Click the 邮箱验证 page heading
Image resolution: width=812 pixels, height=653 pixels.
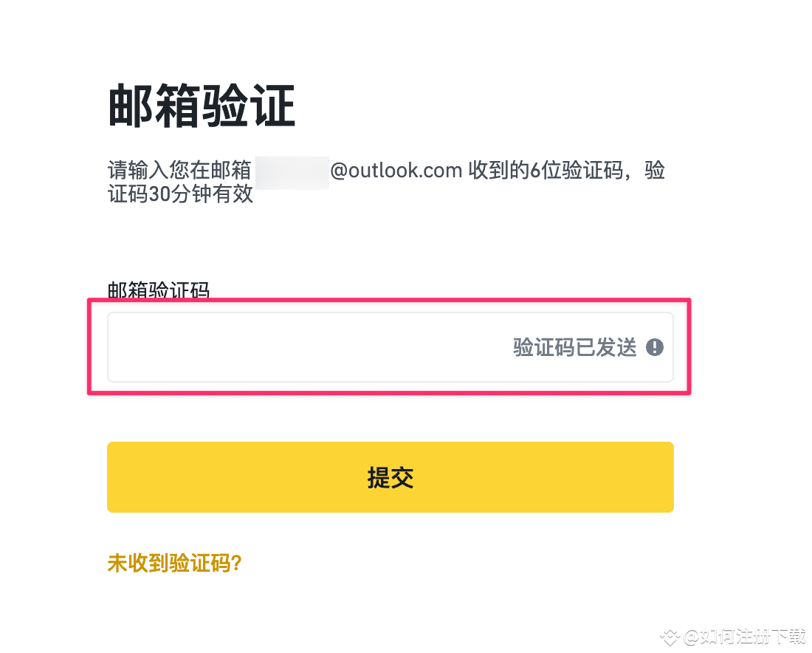point(200,104)
